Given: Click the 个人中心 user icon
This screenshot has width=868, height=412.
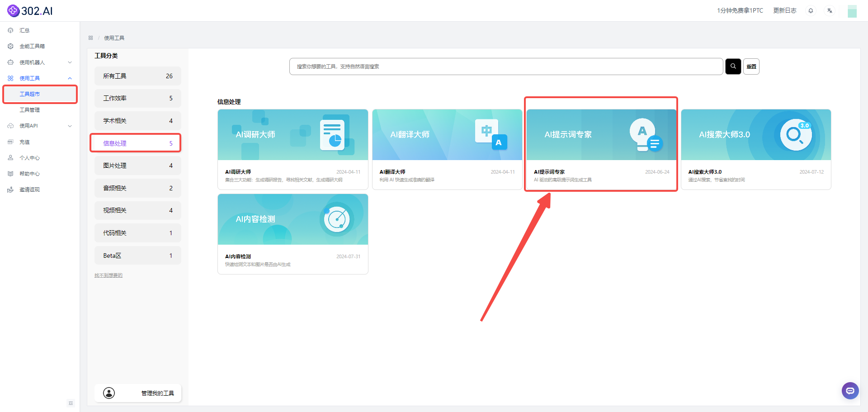Looking at the screenshot, I should 10,158.
